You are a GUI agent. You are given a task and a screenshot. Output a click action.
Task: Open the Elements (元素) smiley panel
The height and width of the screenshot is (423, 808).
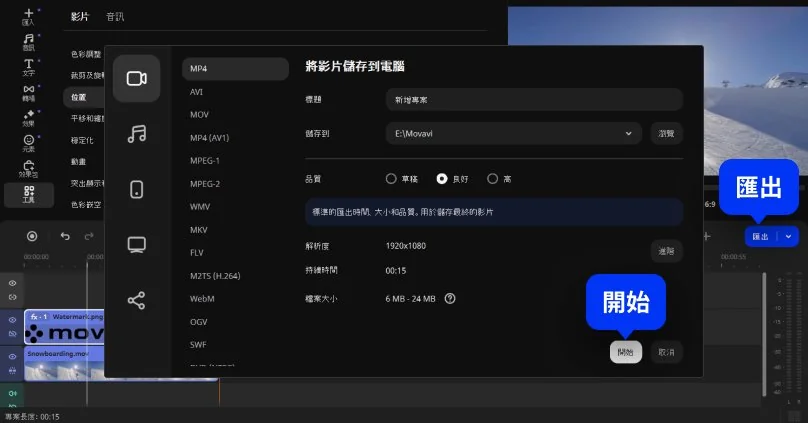(28, 143)
